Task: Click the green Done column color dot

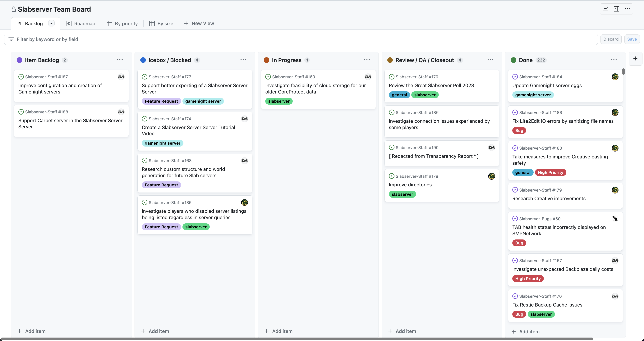Action: click(x=513, y=60)
